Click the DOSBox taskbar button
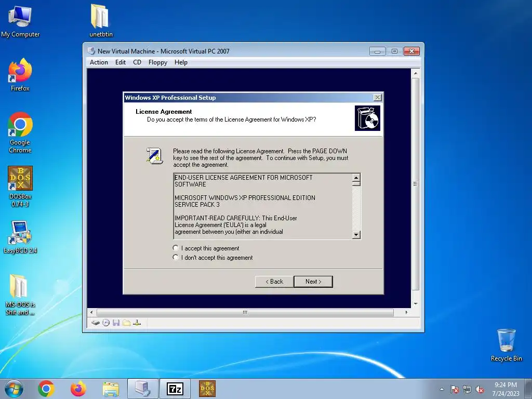This screenshot has height=399, width=532. pos(207,389)
